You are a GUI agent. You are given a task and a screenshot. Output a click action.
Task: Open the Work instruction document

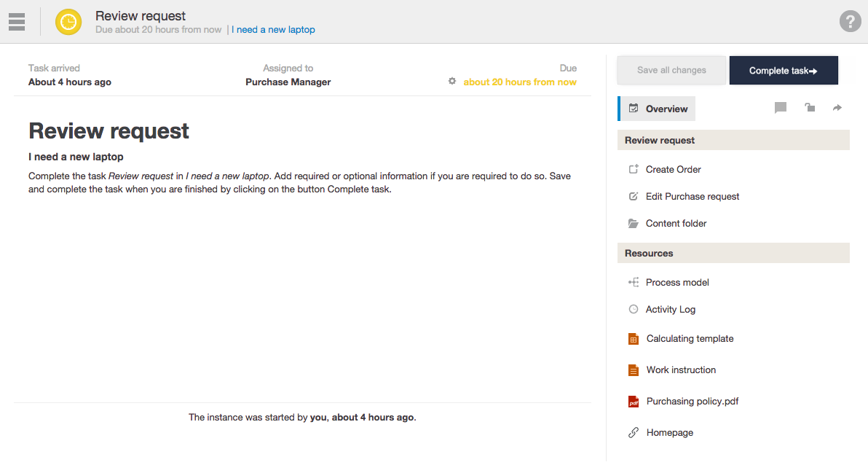[681, 370]
